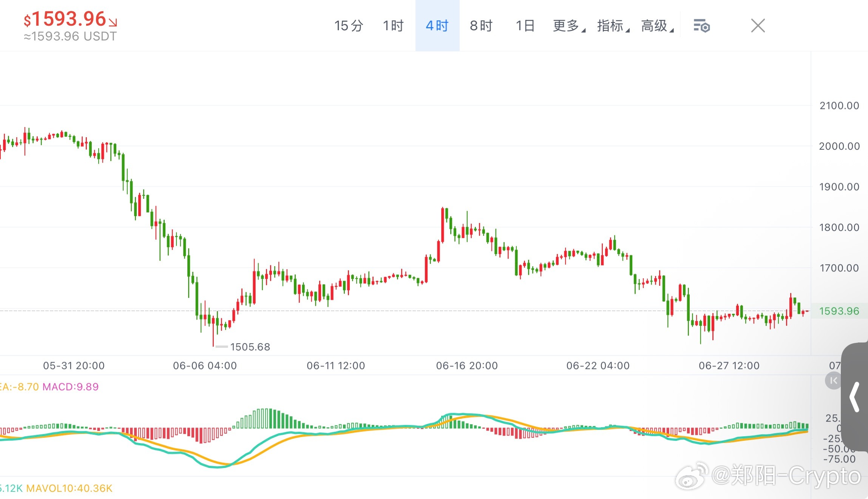Viewport: 868px width, 499px height.
Task: Expand the 高级 advanced menu
Action: coord(657,26)
